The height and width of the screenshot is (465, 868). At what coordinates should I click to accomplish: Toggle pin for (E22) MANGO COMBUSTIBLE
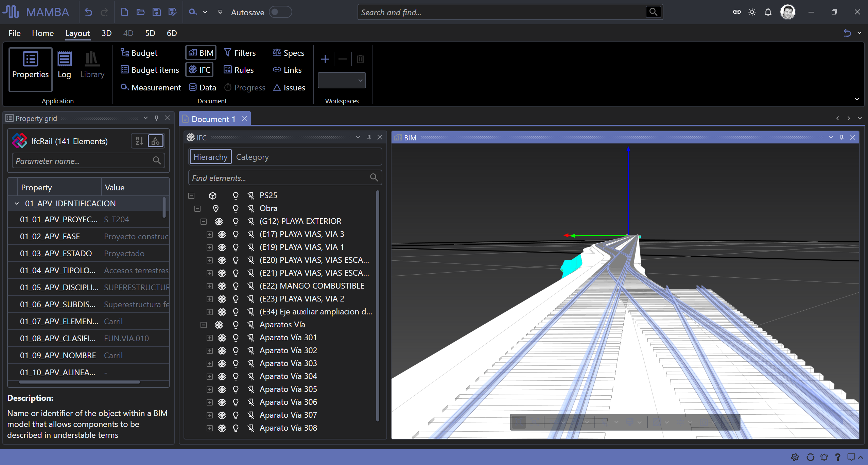pyautogui.click(x=251, y=286)
